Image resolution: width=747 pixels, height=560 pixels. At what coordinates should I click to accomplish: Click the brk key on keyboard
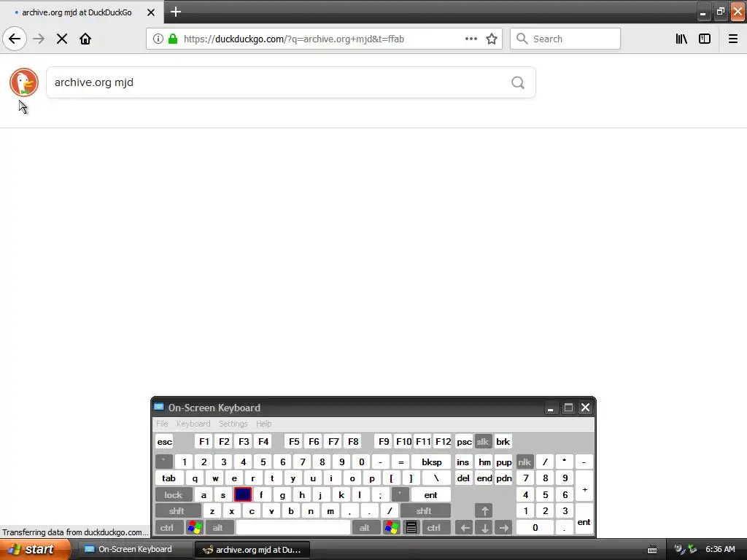click(x=503, y=441)
